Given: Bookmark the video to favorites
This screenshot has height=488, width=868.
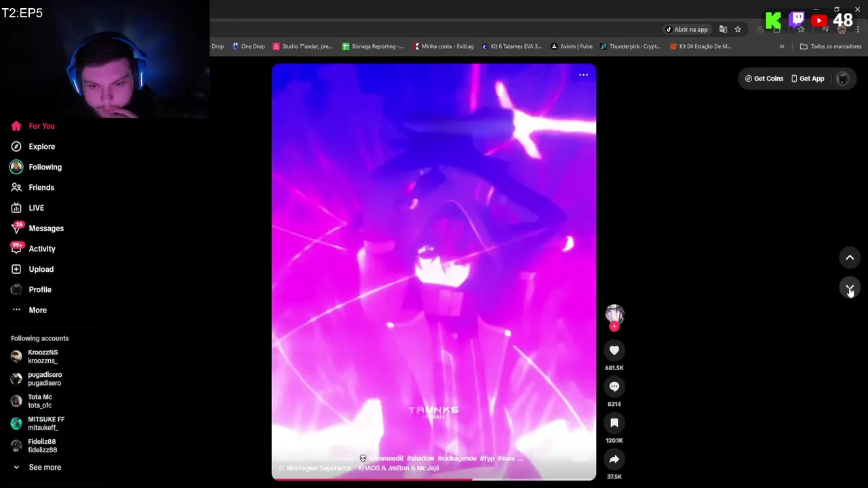Looking at the screenshot, I should point(614,423).
